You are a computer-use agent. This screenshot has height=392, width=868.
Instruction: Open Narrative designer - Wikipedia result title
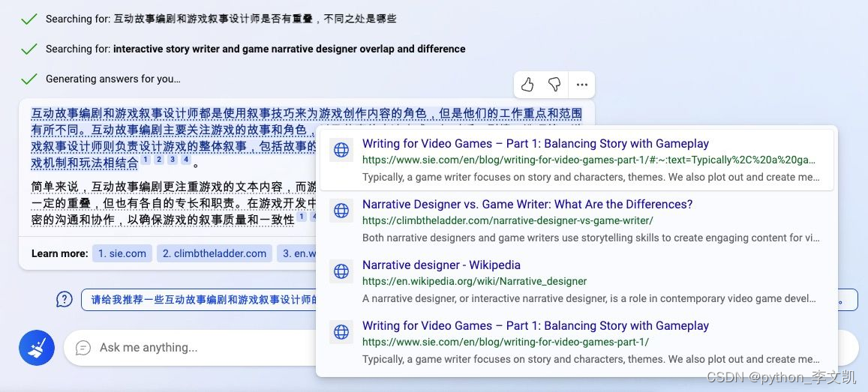tap(441, 265)
